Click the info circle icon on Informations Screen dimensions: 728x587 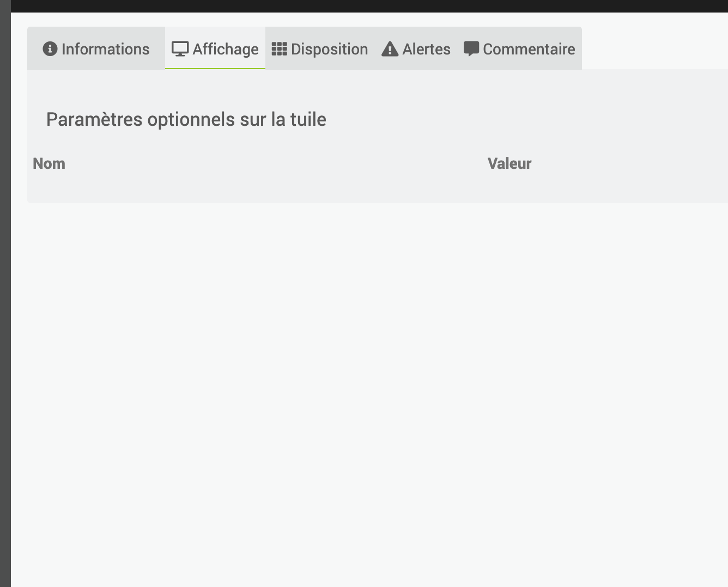click(50, 49)
